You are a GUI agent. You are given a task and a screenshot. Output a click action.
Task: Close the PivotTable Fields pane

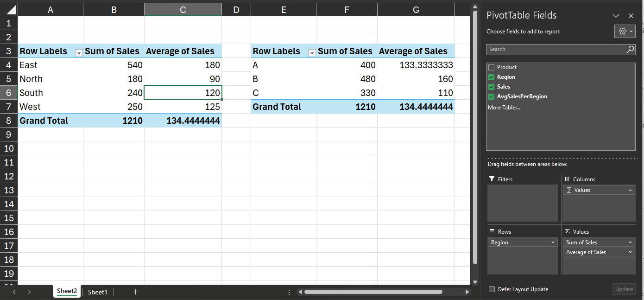tap(631, 16)
